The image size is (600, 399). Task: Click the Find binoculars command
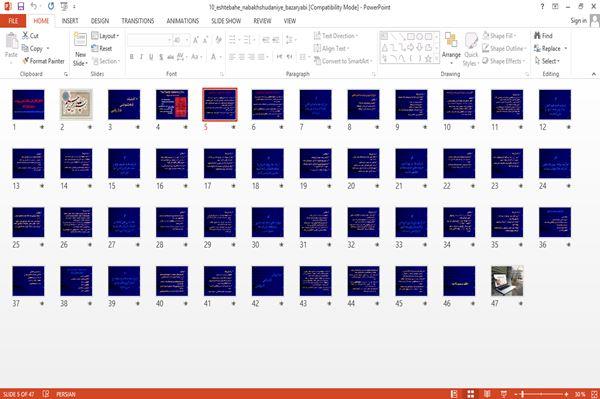(543, 36)
